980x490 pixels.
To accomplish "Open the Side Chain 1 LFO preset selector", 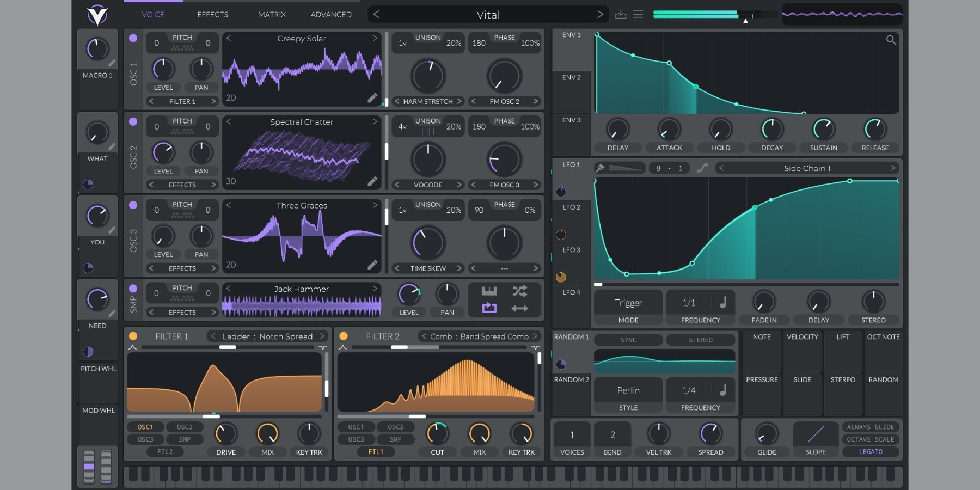I will tap(807, 168).
